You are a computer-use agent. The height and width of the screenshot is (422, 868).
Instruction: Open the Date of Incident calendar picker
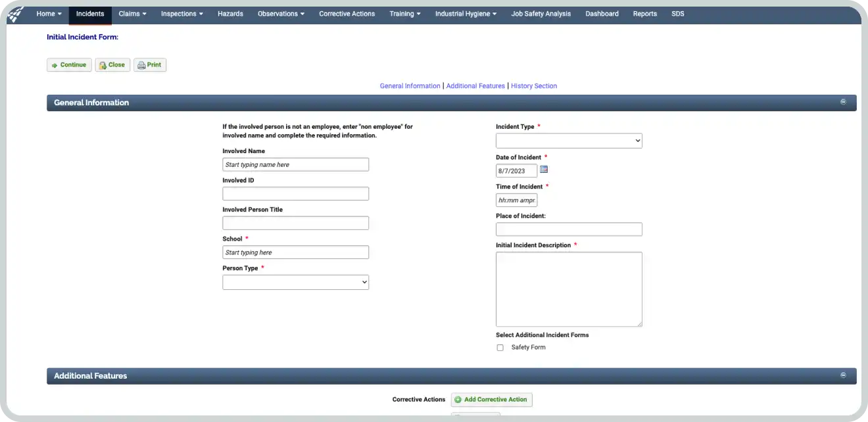544,170
